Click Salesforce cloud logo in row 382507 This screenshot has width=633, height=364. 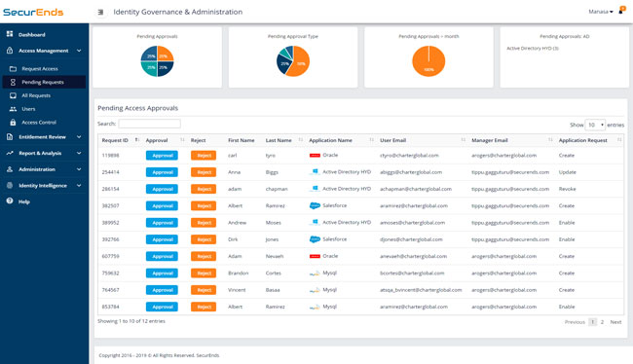tap(315, 205)
